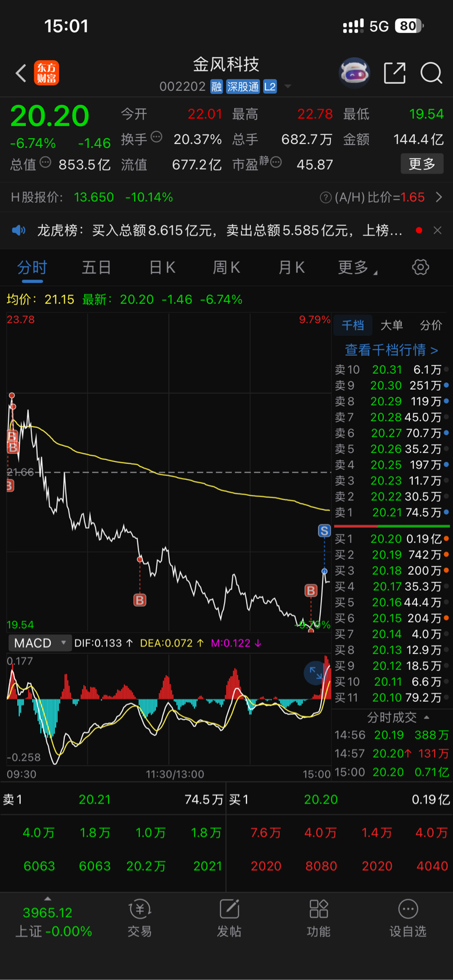Tap the 龙虎榜 speaker icon

point(19,230)
